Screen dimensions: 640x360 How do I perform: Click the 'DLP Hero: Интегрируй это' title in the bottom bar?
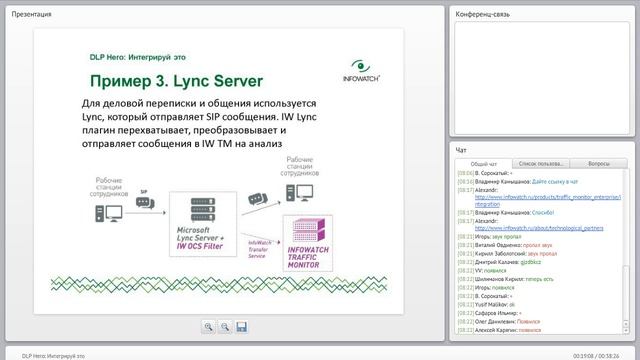[x=53, y=356]
